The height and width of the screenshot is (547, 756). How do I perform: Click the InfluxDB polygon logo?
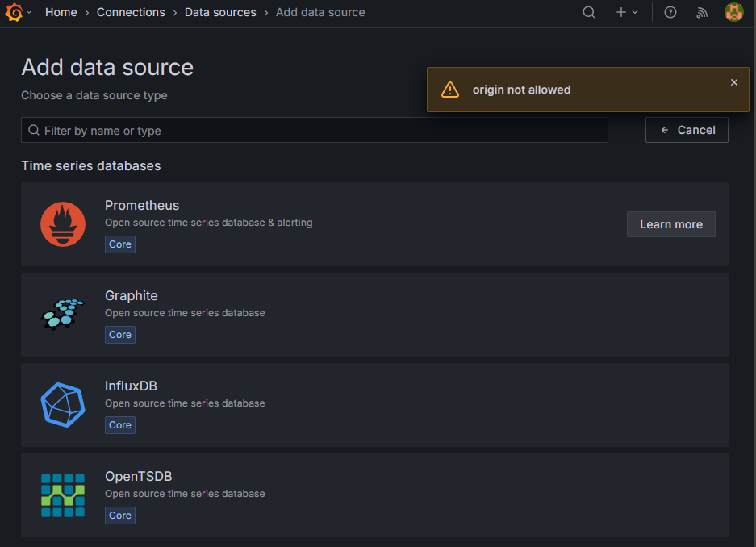point(62,405)
